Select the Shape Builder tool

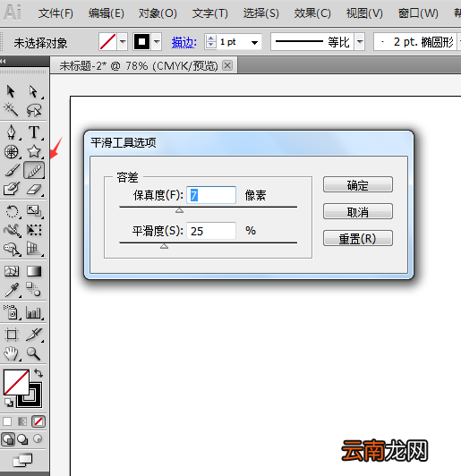click(x=13, y=249)
